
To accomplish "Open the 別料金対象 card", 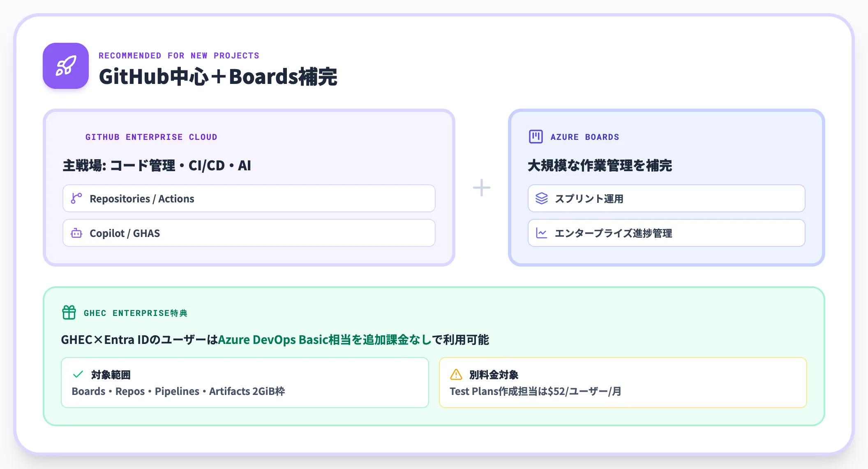I will coord(623,383).
